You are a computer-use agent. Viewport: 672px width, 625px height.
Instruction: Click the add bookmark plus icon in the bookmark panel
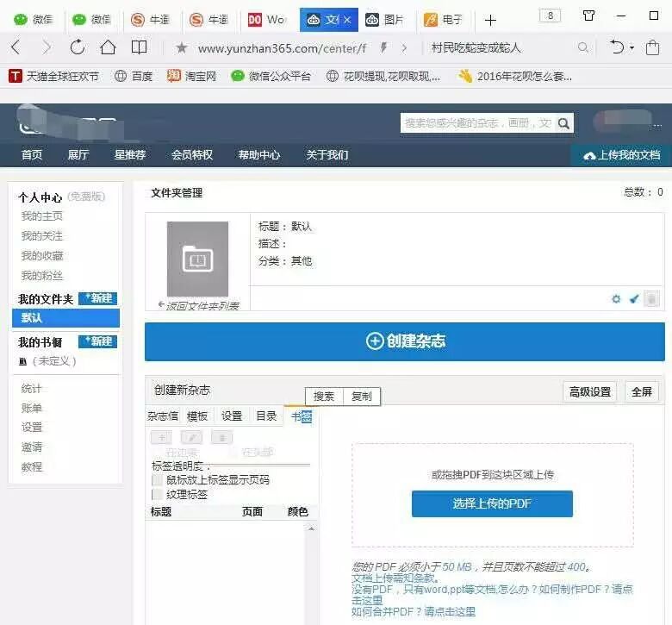162,438
